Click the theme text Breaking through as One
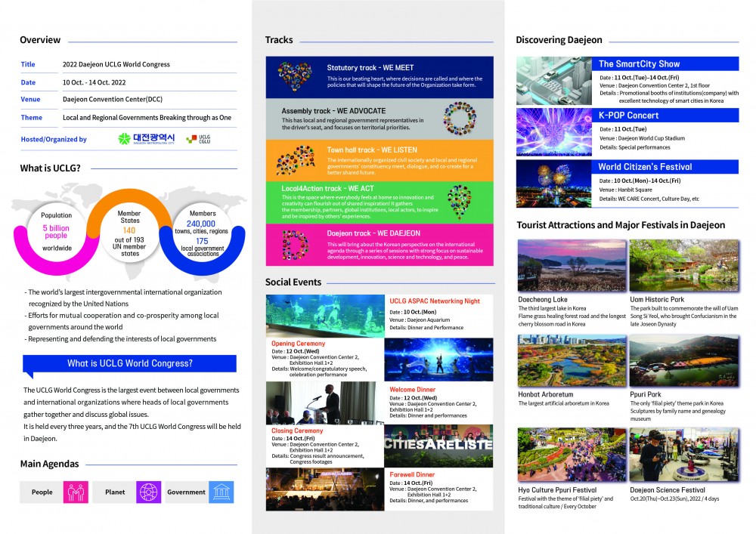 (x=190, y=118)
